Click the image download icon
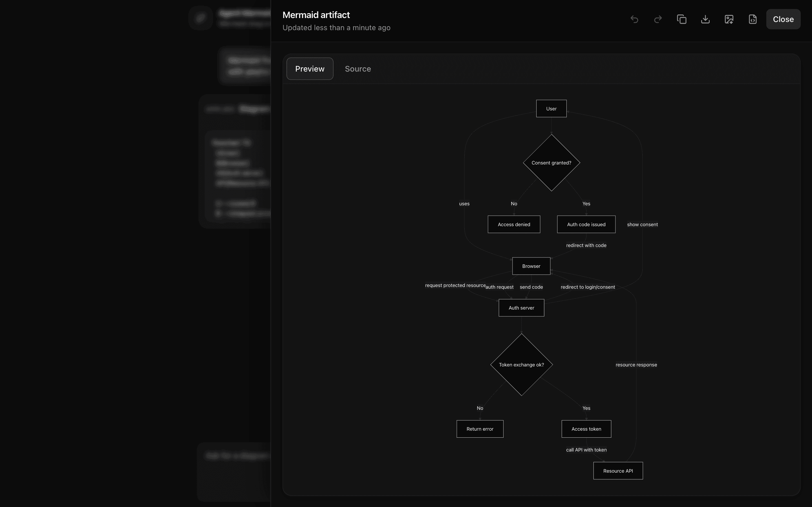Screen dimensions: 812x507 coord(729,19)
